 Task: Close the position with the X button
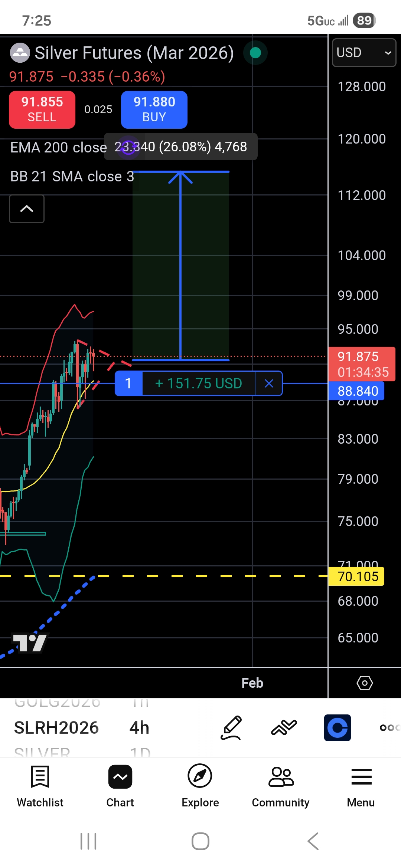pos(269,384)
